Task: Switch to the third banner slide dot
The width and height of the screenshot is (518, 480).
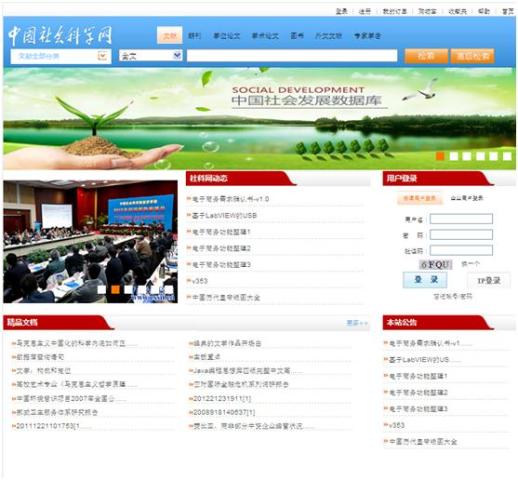Action: tap(467, 156)
